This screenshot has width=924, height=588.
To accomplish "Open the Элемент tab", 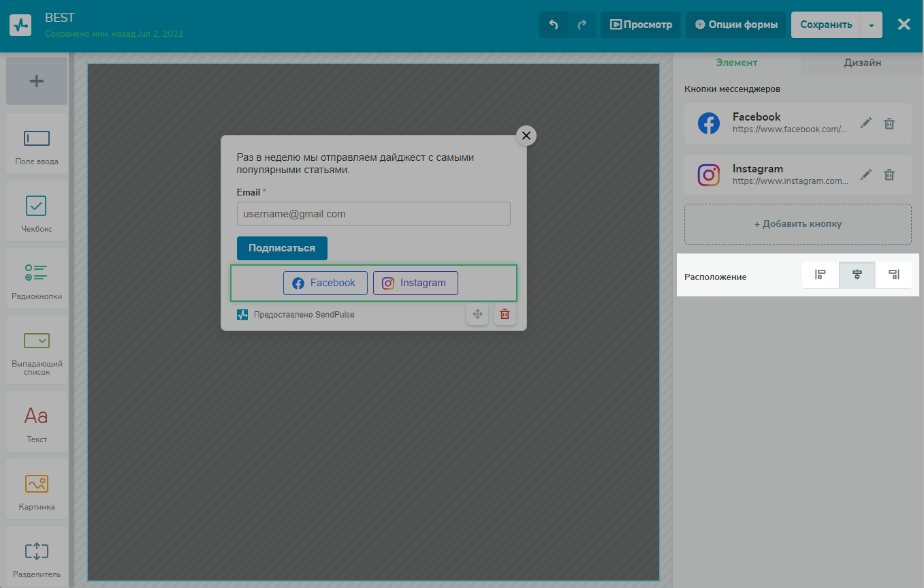I will pyautogui.click(x=737, y=63).
